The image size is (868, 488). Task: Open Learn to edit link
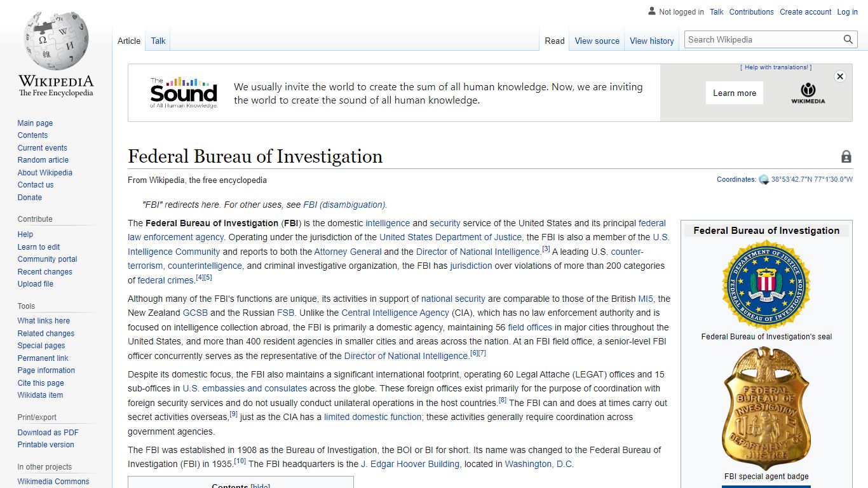click(39, 247)
